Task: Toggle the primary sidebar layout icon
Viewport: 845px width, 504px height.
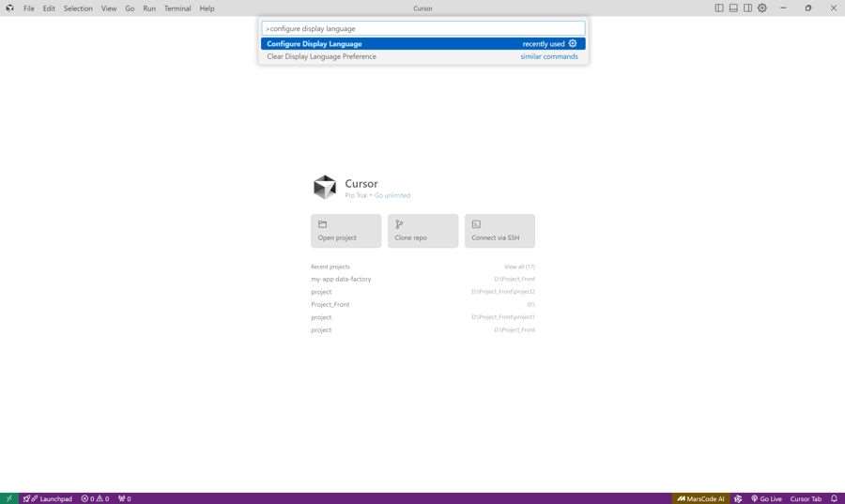Action: [719, 8]
